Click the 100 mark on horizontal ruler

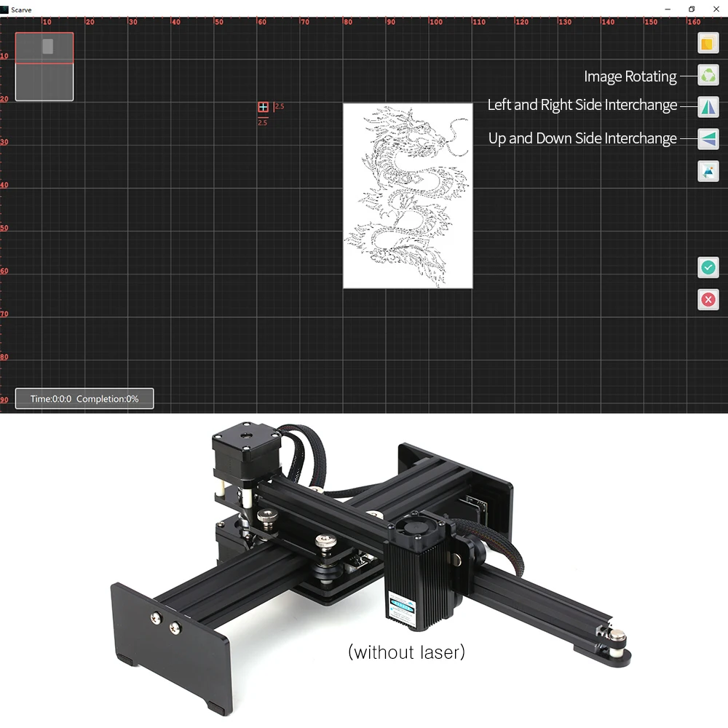pyautogui.click(x=435, y=22)
